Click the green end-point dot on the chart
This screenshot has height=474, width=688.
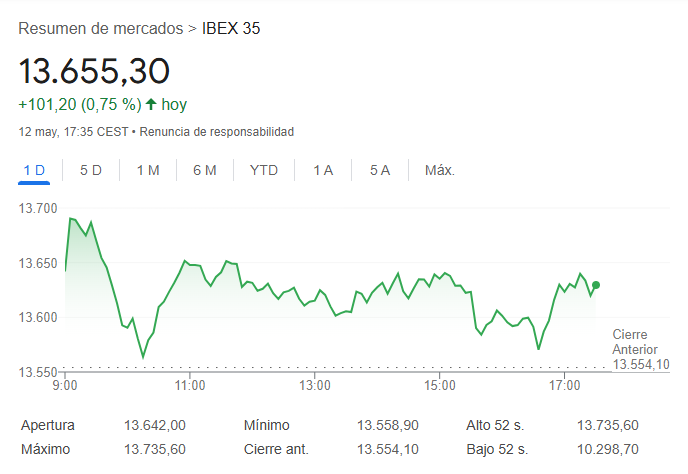click(x=595, y=285)
